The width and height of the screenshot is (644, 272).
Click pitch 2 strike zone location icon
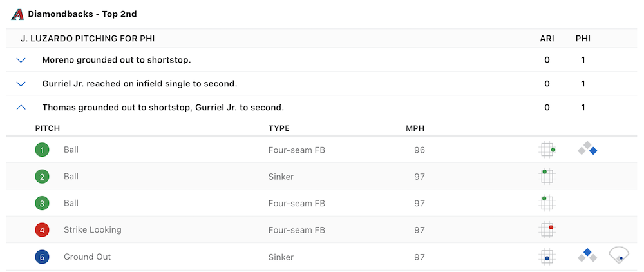547,176
